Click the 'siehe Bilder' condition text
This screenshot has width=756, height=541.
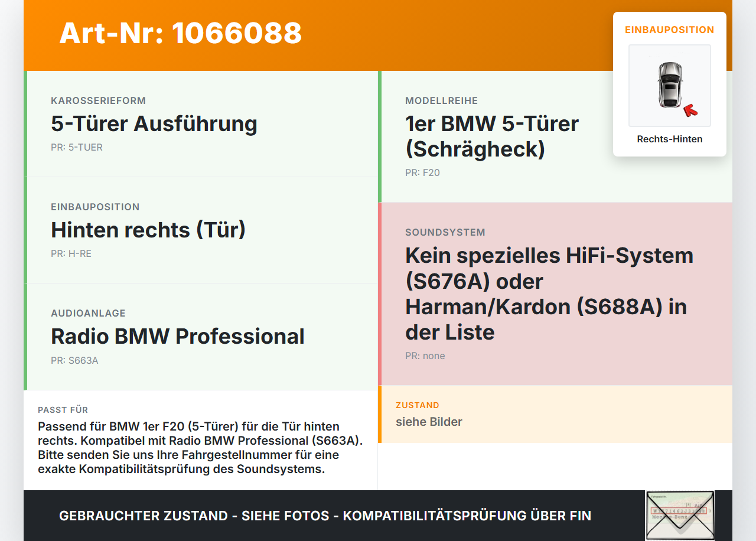[429, 422]
